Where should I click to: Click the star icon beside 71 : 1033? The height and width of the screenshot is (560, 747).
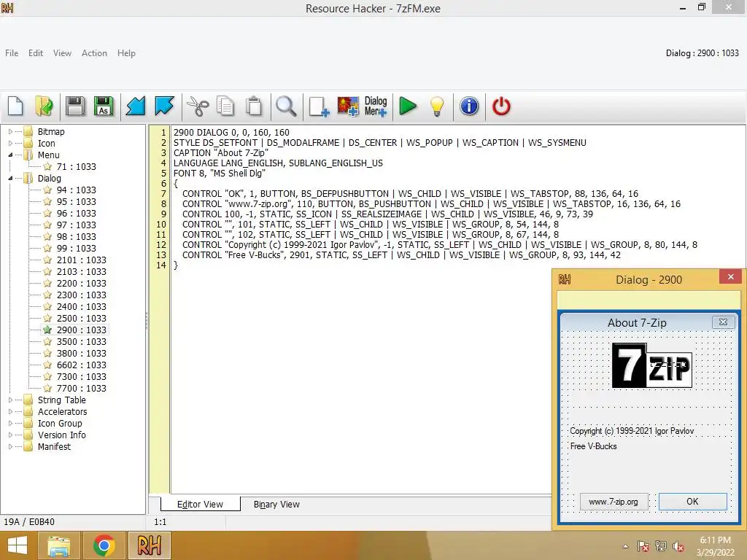pos(47,167)
